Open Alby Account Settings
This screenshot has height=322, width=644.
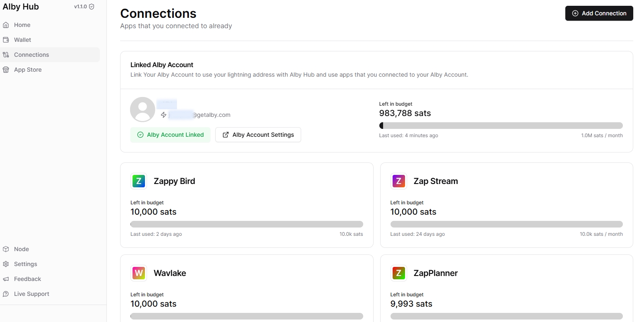pyautogui.click(x=258, y=135)
